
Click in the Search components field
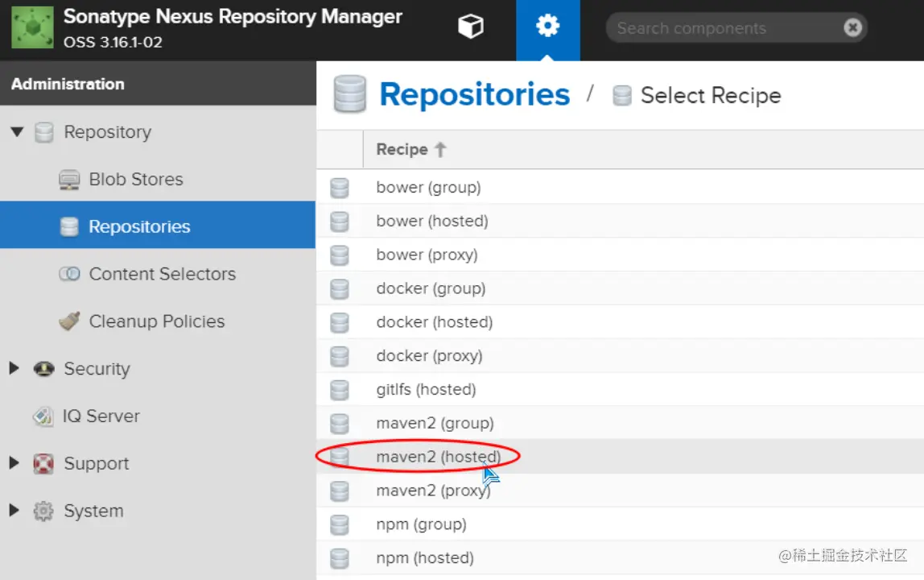click(x=736, y=27)
